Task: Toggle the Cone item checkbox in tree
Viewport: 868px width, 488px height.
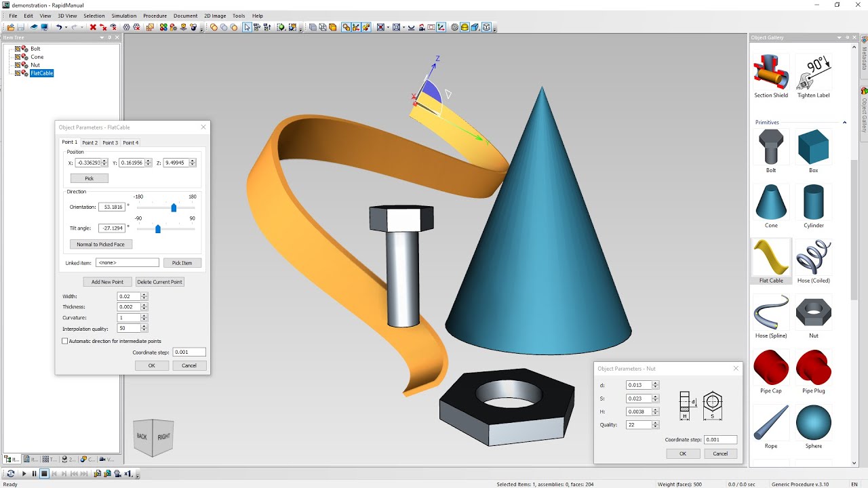Action: point(18,57)
